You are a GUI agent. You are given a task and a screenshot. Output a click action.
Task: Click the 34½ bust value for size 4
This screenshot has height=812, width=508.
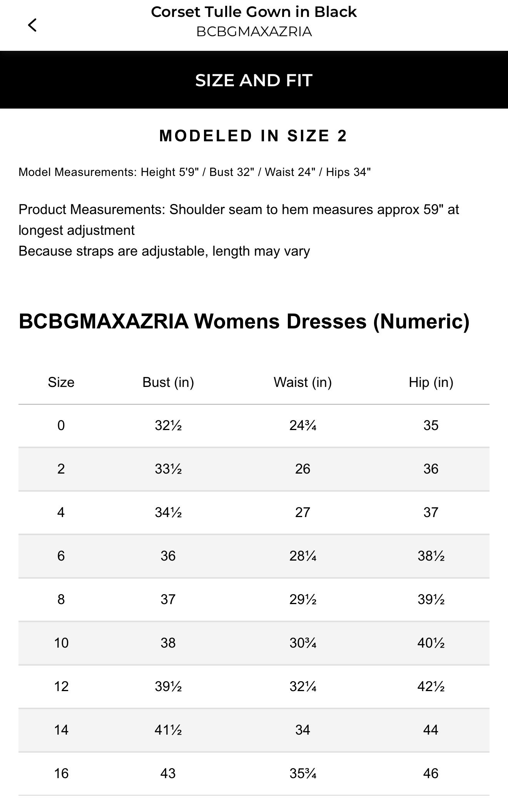[168, 512]
